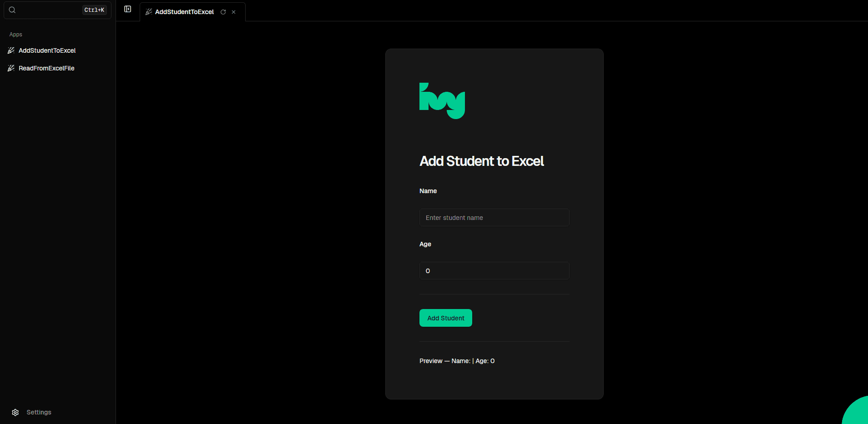
Task: Focus the Enter student name field
Action: coord(495,218)
